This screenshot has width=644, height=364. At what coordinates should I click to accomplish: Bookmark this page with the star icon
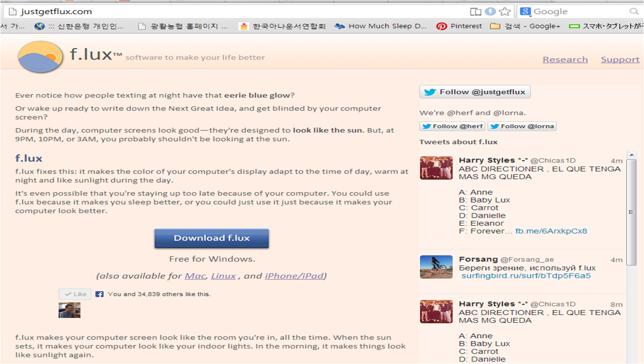pyautogui.click(x=505, y=12)
